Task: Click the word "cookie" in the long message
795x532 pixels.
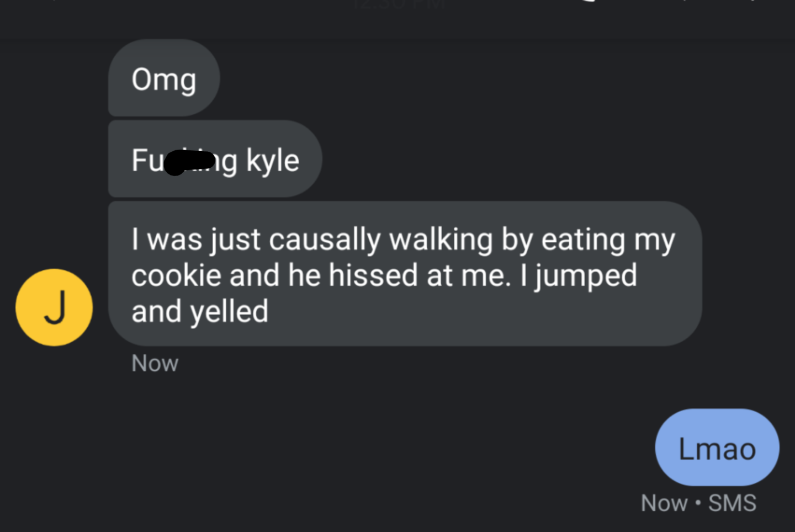Action: [x=176, y=275]
